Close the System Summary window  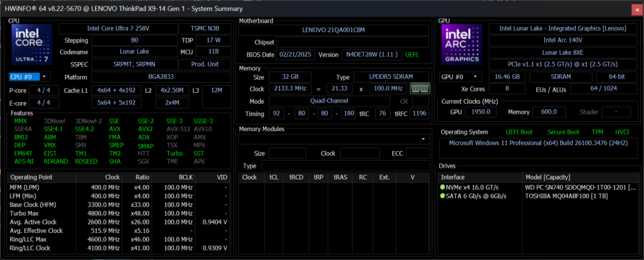634,8
